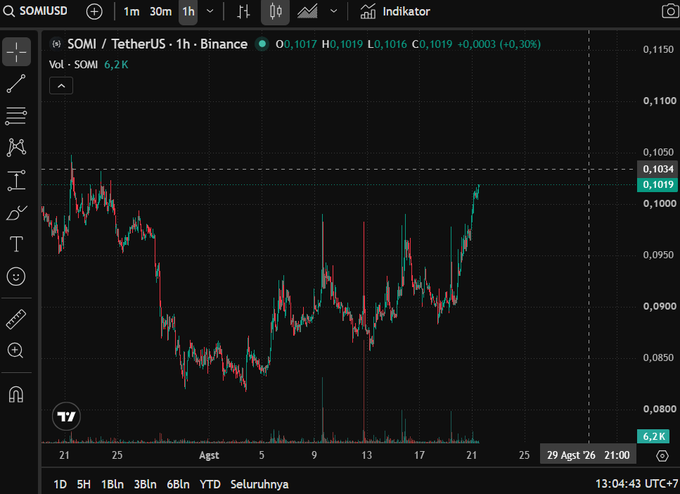Open the Indikator menu
This screenshot has width=680, height=494.
click(x=395, y=11)
